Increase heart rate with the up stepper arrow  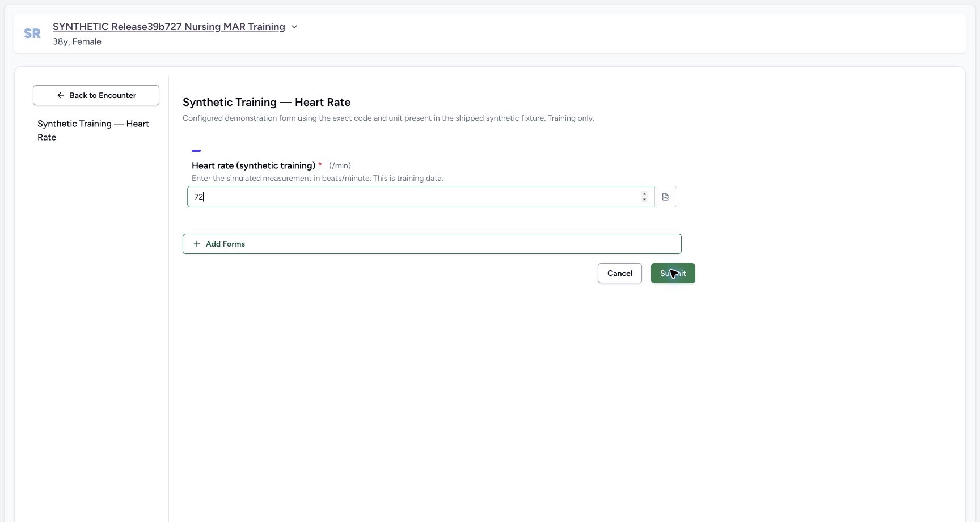pyautogui.click(x=644, y=194)
